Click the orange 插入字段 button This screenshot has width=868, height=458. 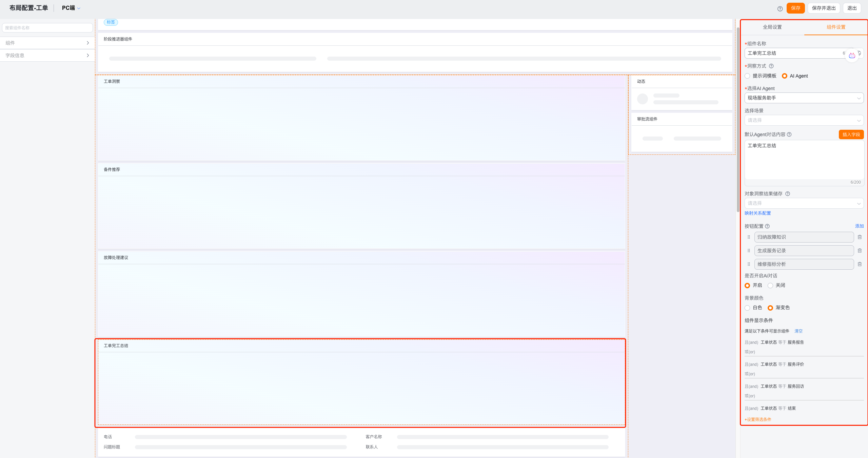coord(851,134)
